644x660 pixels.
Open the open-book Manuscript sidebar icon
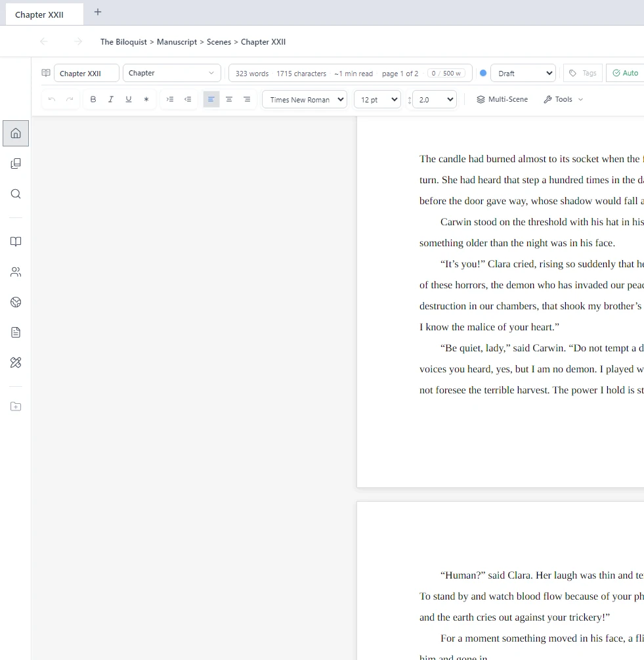pos(16,242)
